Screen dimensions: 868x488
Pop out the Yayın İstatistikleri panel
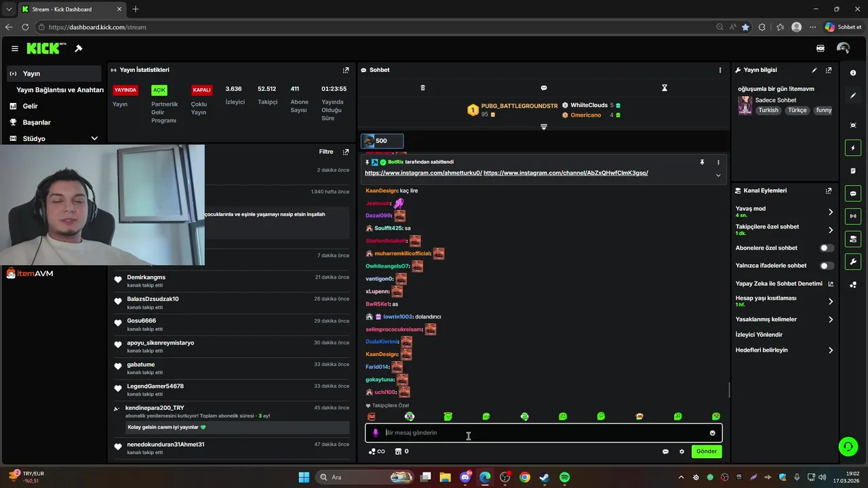coord(346,70)
